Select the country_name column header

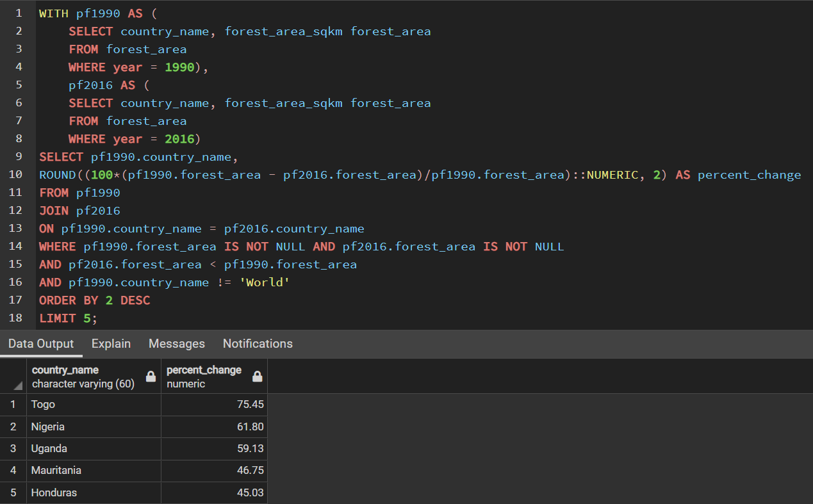(94, 377)
